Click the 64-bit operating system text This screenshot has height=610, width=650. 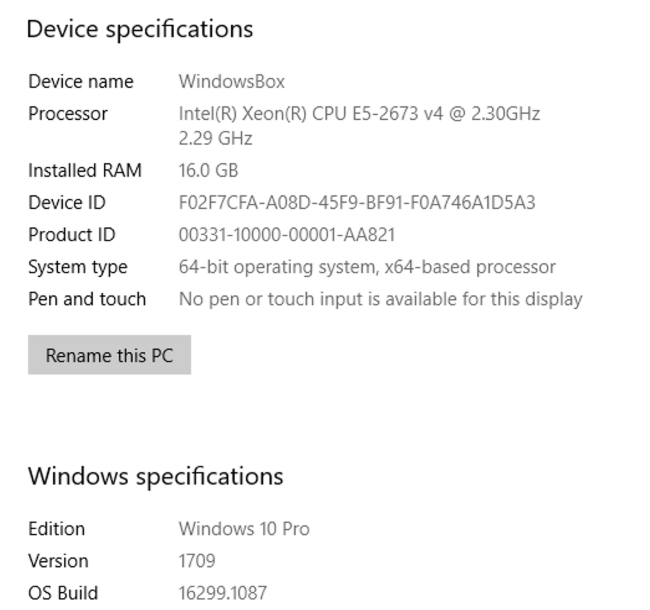366,267
